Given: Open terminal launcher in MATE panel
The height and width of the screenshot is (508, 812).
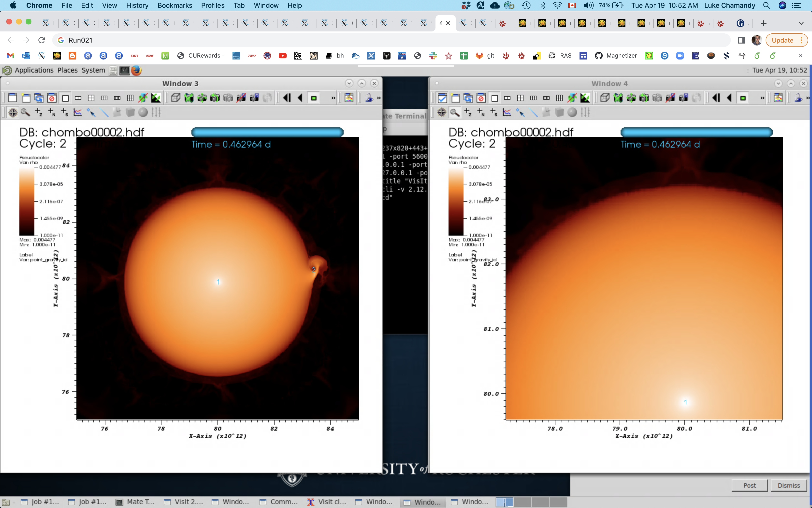Looking at the screenshot, I should [124, 70].
